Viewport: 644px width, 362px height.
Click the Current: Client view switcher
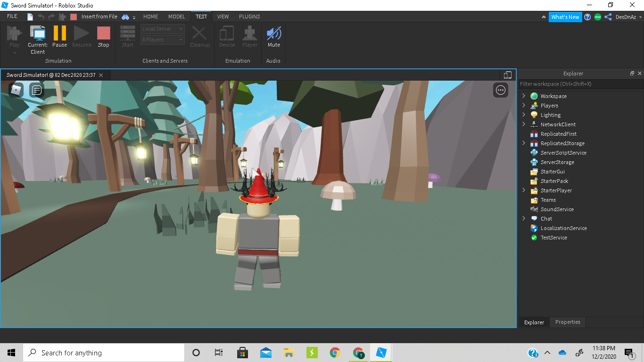point(38,40)
